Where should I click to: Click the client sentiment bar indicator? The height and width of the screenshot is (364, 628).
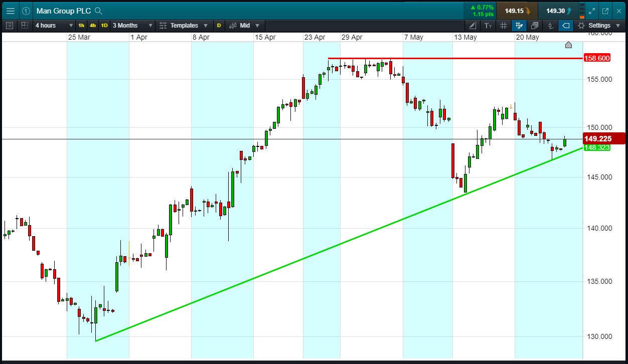(582, 11)
